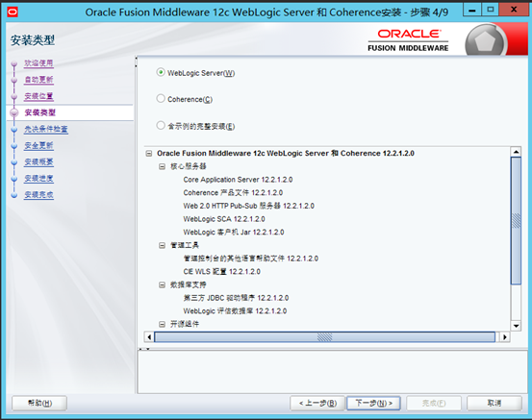Image resolution: width=532 pixels, height=420 pixels.
Task: Collapse the 管理工具 tree group
Action: coord(163,245)
